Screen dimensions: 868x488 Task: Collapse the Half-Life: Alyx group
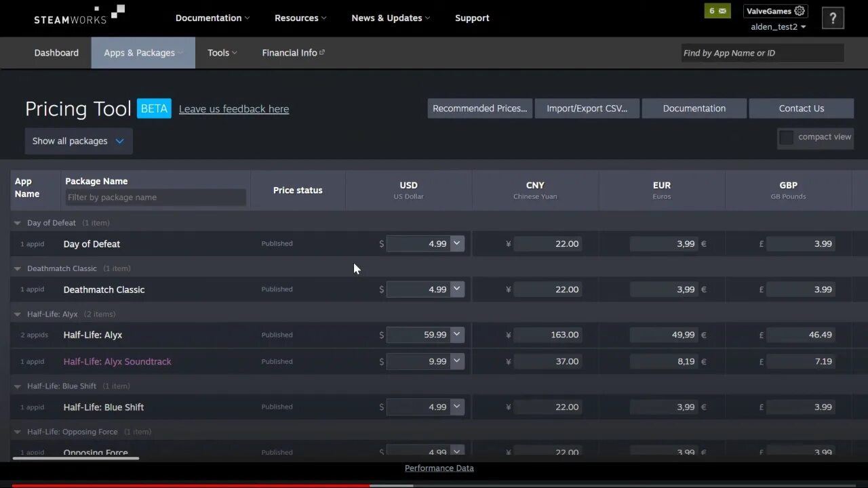[18, 314]
